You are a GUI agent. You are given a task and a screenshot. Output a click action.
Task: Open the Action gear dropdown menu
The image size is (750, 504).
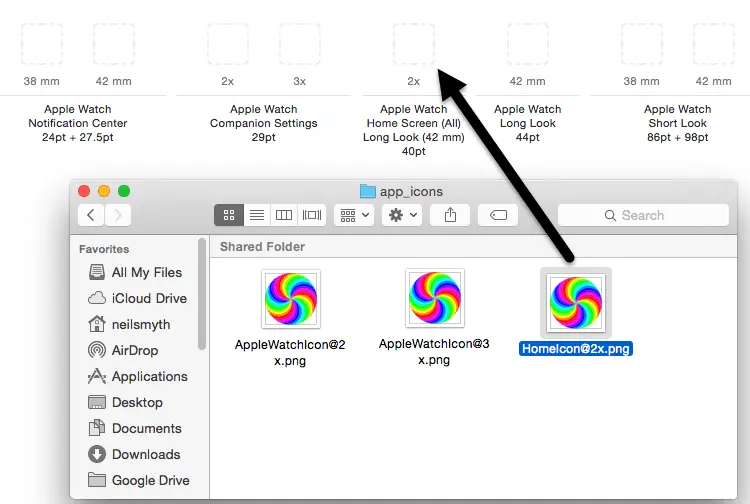[x=401, y=215]
